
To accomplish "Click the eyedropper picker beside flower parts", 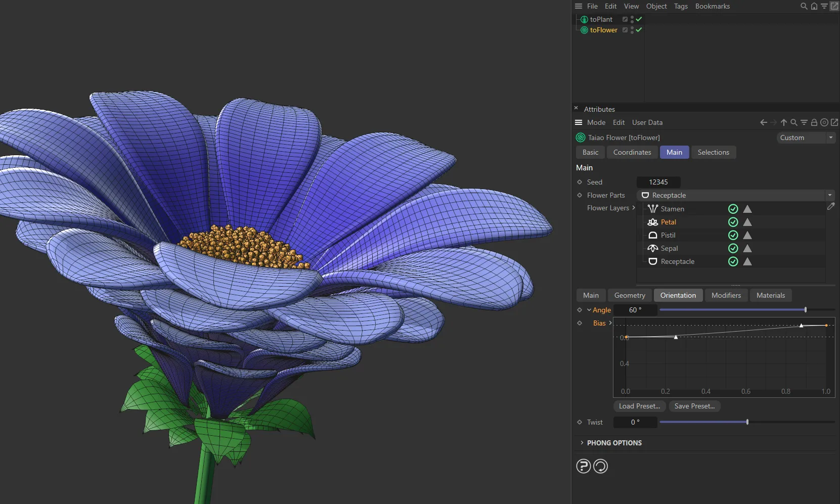I will pos(831,207).
